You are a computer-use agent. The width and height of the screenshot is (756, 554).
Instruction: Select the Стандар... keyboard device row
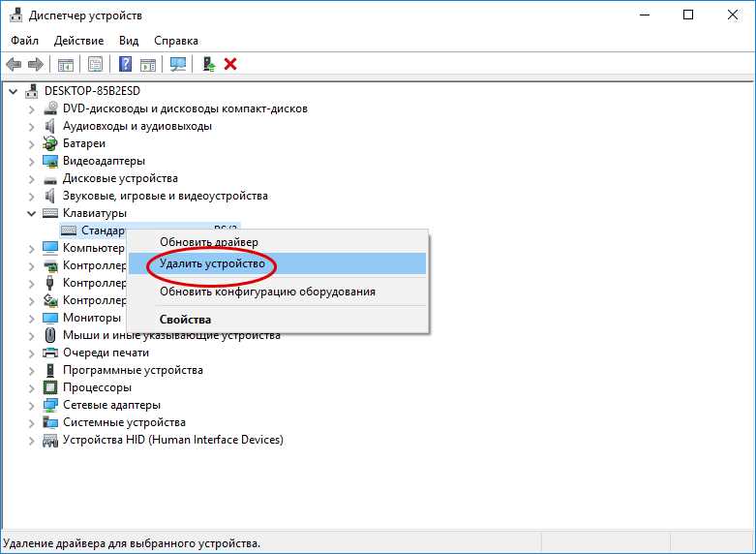click(93, 231)
